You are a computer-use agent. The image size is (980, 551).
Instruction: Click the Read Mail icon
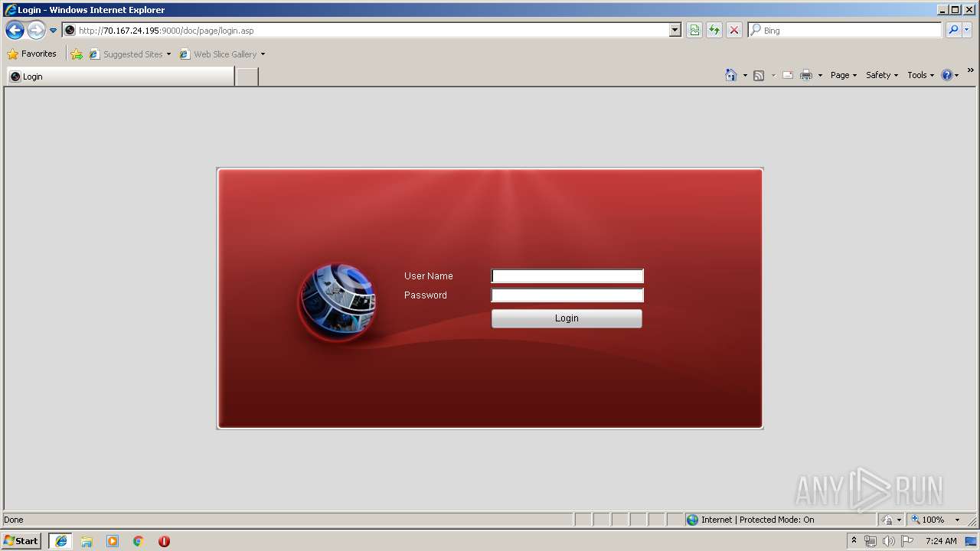tap(787, 75)
